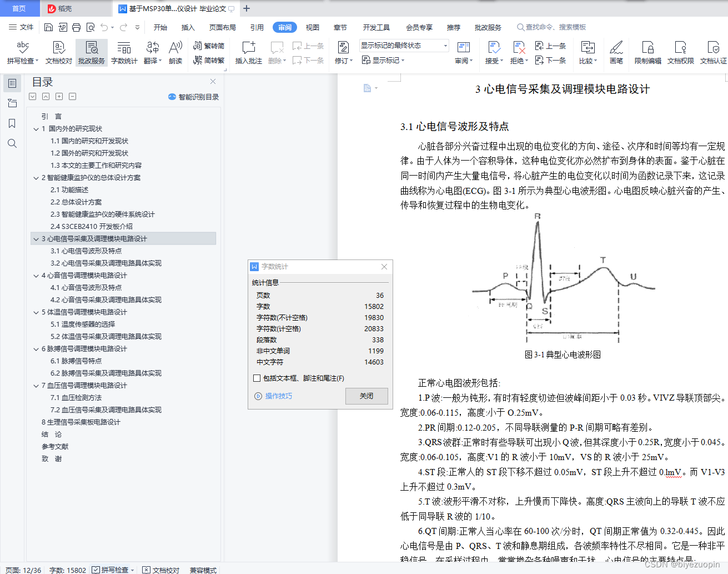Convert simplified to traditional Chinese
Viewport: 728px width, 574px height.
click(209, 60)
